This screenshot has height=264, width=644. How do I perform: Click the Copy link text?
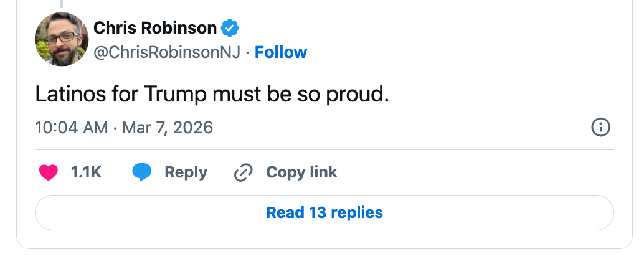[x=301, y=172]
